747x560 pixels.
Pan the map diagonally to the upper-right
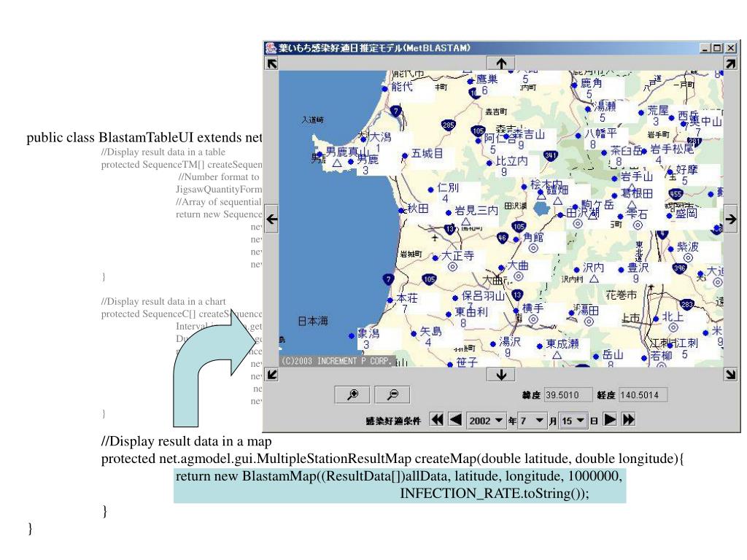730,63
